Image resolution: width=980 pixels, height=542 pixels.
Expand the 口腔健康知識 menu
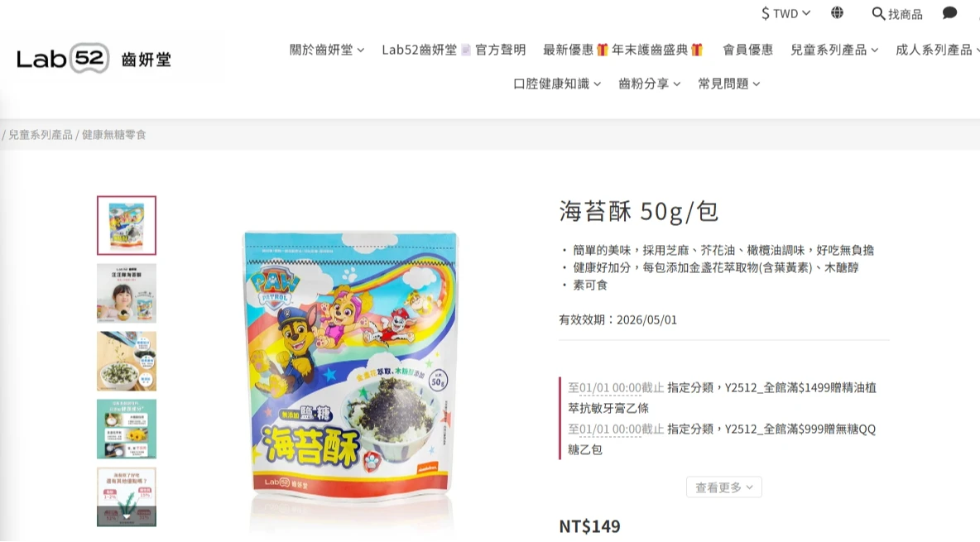click(x=557, y=83)
